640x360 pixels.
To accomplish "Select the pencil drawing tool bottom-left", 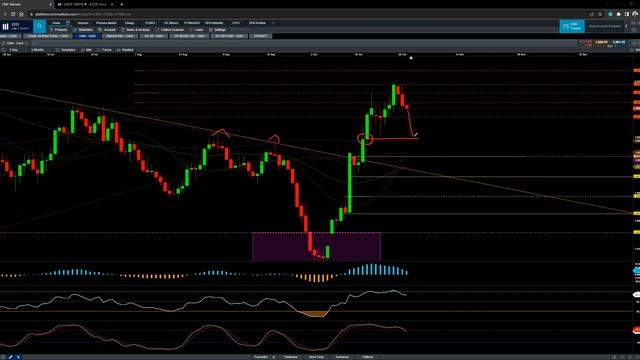I will [11, 357].
